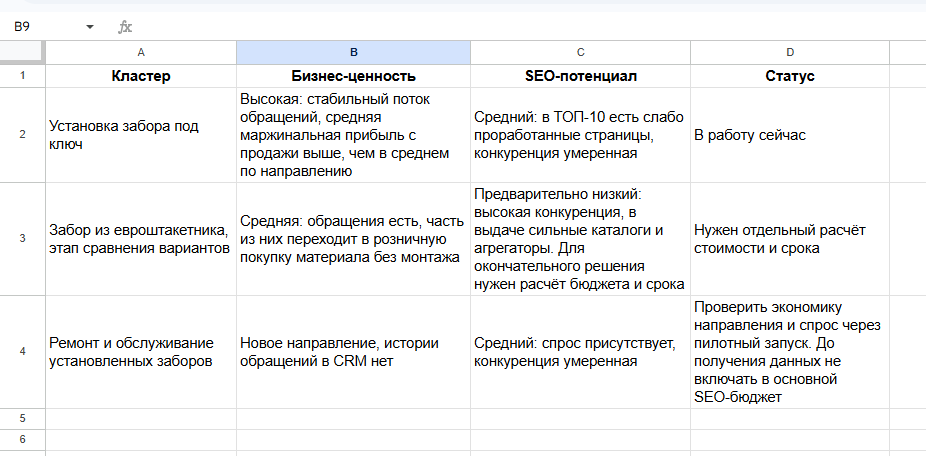Select row 2 header
The width and height of the screenshot is (926, 456).
tap(22, 135)
